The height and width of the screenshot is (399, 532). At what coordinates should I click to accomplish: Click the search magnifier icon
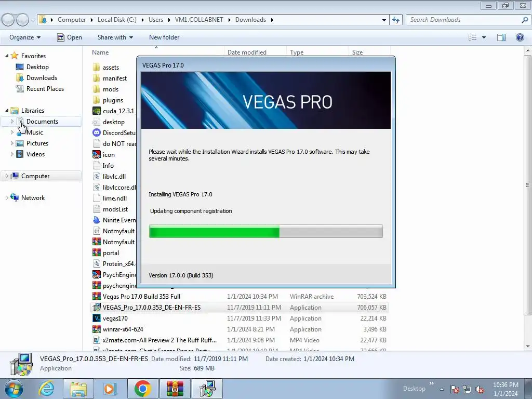525,20
